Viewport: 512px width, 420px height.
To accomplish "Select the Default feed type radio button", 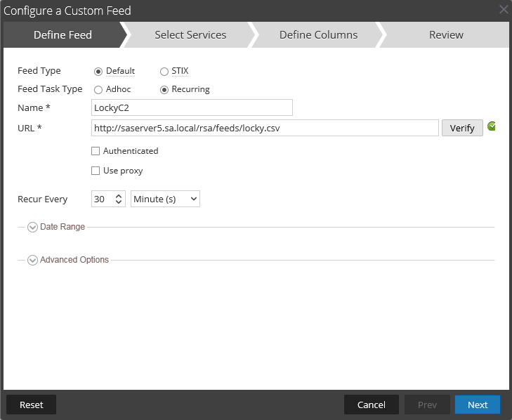I will [x=98, y=71].
